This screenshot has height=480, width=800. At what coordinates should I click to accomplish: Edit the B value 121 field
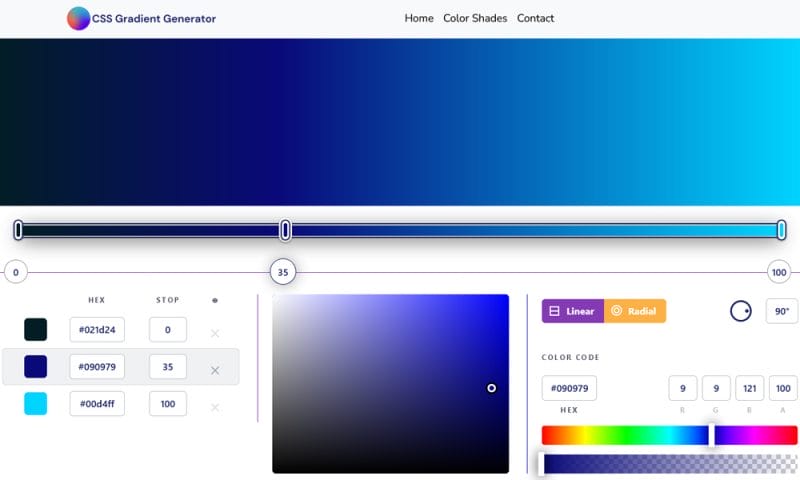[749, 388]
